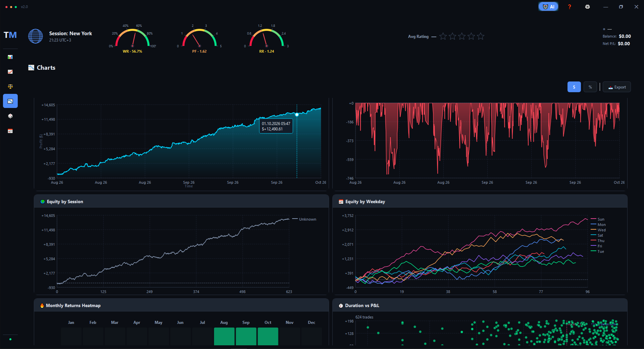Open the red calendar card sidebar icon
Image resolution: width=644 pixels, height=349 pixels.
(10, 131)
